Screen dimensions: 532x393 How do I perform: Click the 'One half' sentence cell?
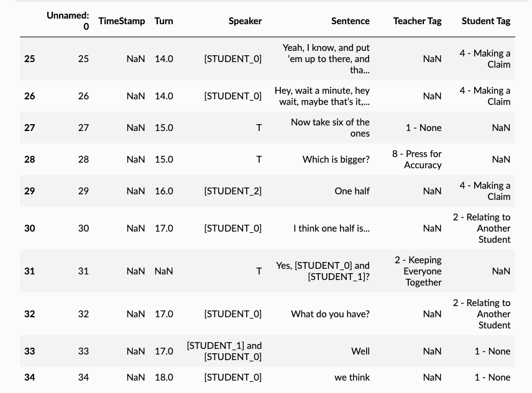click(352, 191)
